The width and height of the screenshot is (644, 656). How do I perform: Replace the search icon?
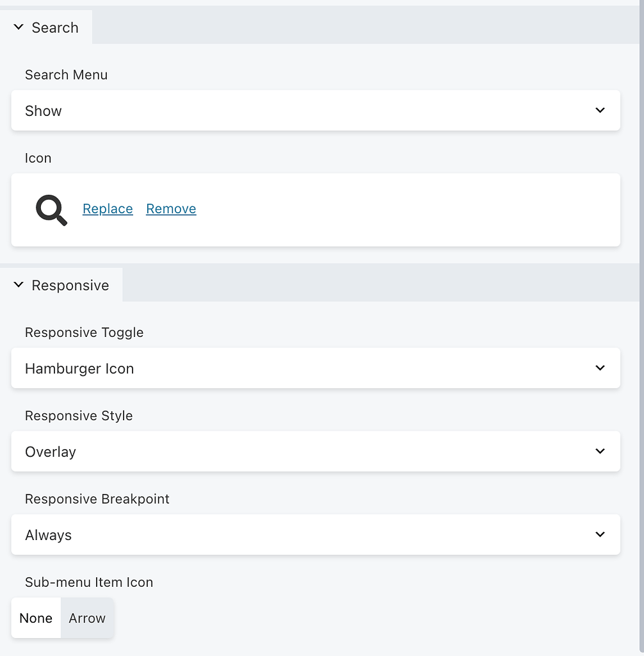tap(108, 208)
